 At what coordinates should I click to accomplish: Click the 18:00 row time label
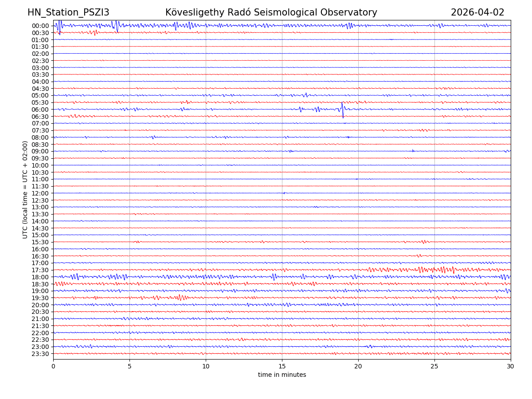click(x=40, y=277)
